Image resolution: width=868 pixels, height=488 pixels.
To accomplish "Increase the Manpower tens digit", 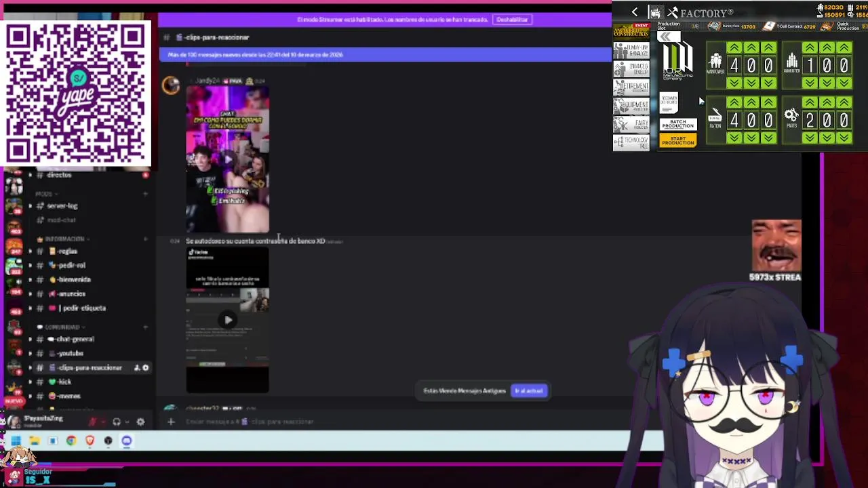I will click(x=751, y=47).
